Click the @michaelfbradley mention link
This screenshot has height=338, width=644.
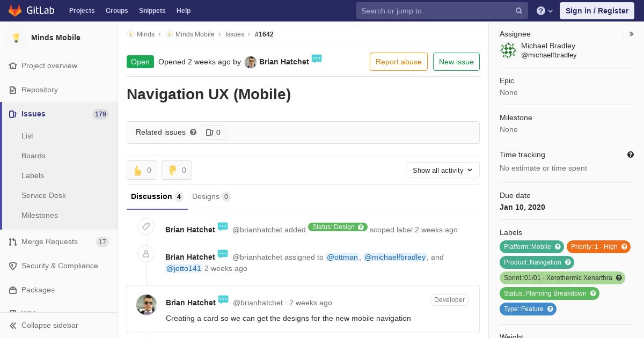pos(395,257)
